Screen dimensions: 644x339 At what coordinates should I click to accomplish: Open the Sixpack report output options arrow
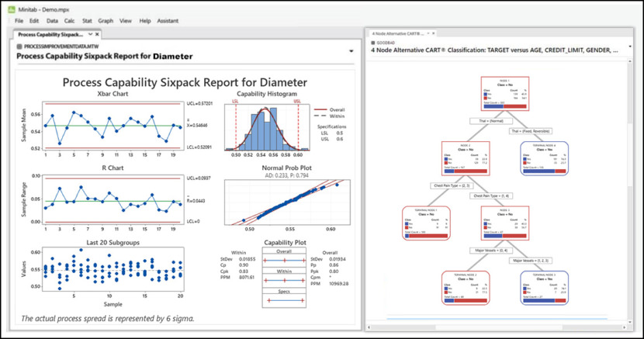point(351,51)
